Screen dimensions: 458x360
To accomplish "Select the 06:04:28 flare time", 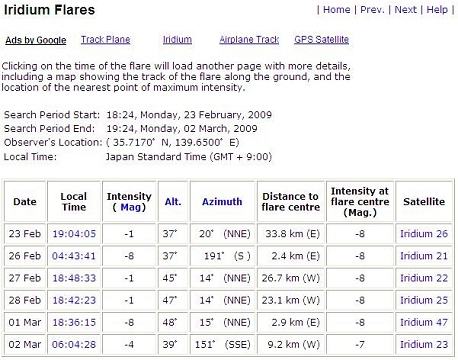I will [x=74, y=345].
